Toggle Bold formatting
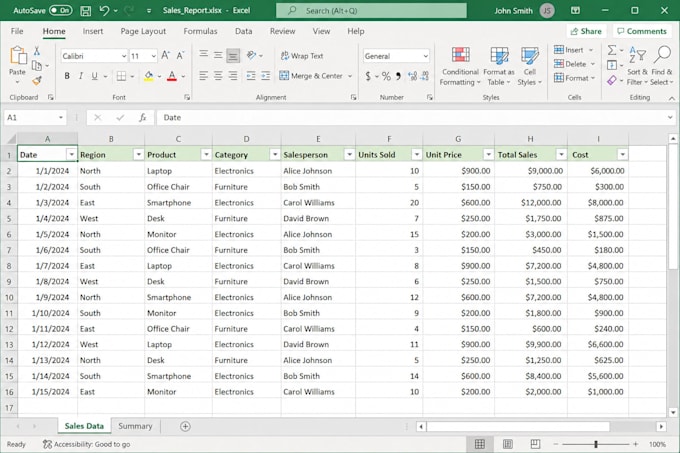 tap(67, 76)
